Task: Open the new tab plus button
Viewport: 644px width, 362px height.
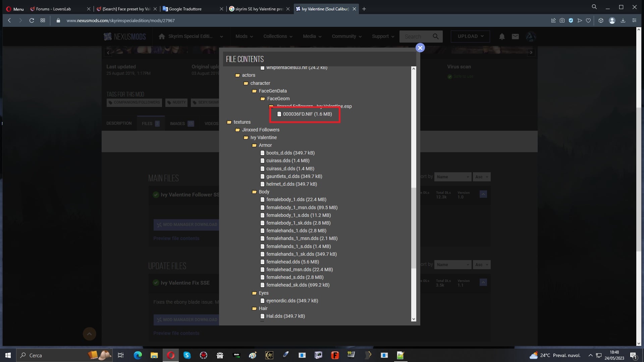Action: coord(364,9)
